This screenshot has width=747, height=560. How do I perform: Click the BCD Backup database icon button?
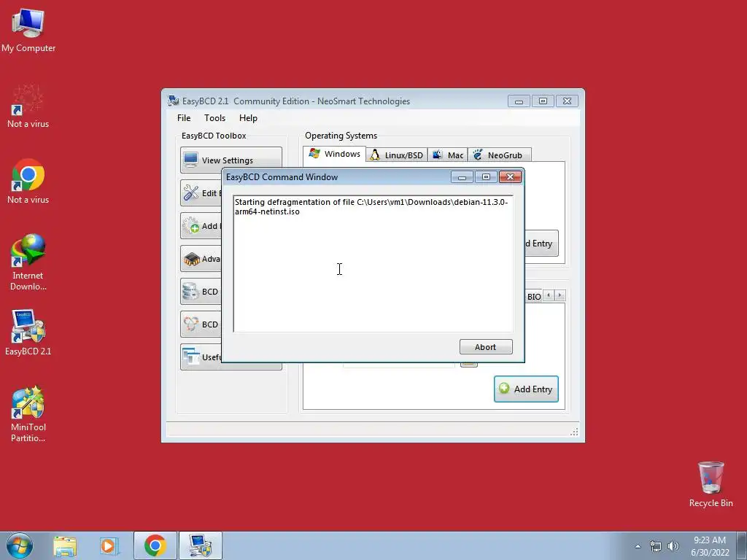pyautogui.click(x=201, y=292)
